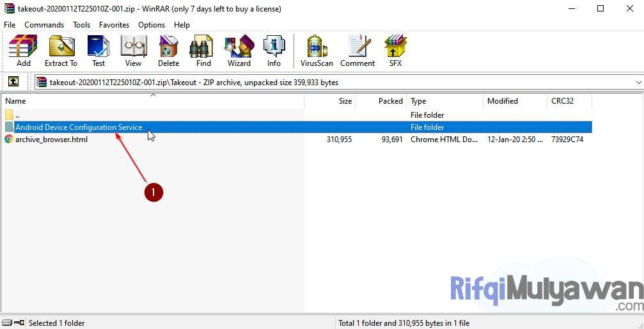Click the 73929C74 CRC32 value

coord(567,140)
